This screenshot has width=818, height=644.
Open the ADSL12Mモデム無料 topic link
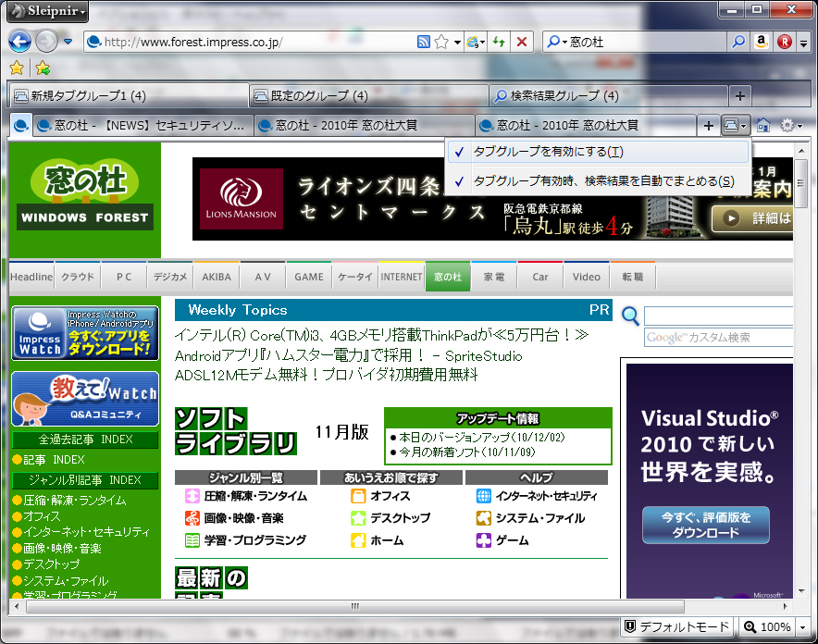point(326,375)
